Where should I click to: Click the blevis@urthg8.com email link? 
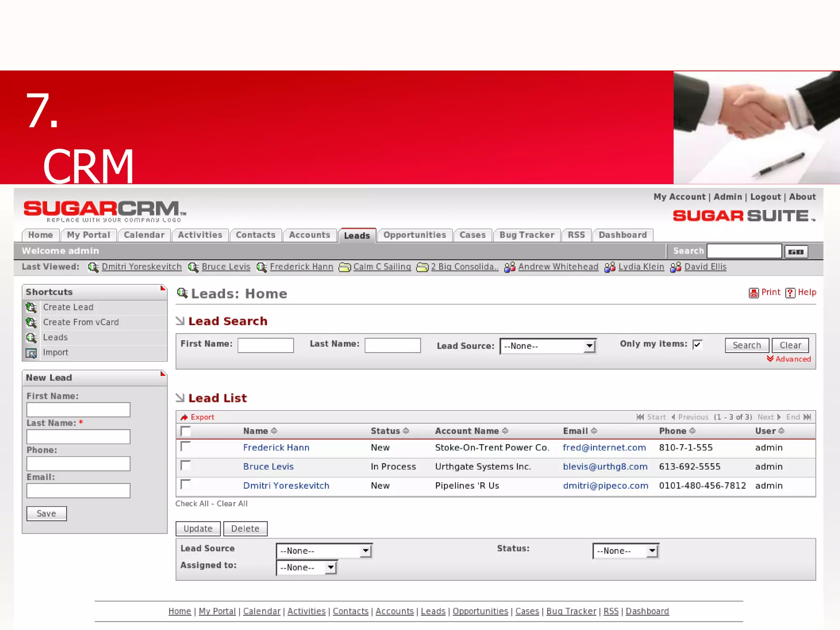coord(605,467)
